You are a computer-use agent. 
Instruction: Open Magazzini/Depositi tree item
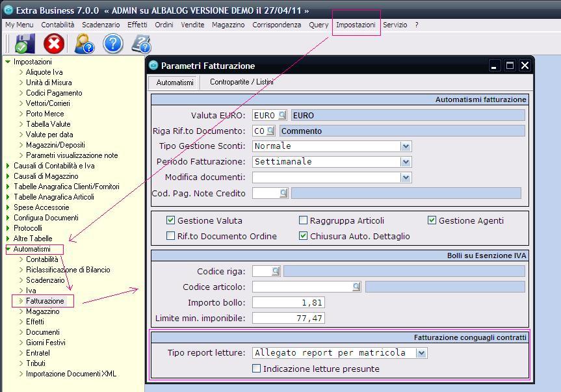point(55,145)
